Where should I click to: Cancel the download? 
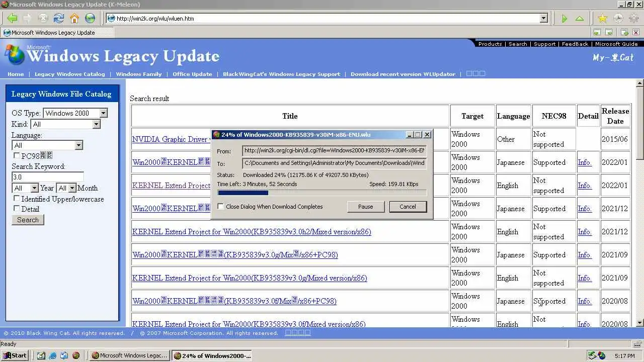tap(408, 207)
